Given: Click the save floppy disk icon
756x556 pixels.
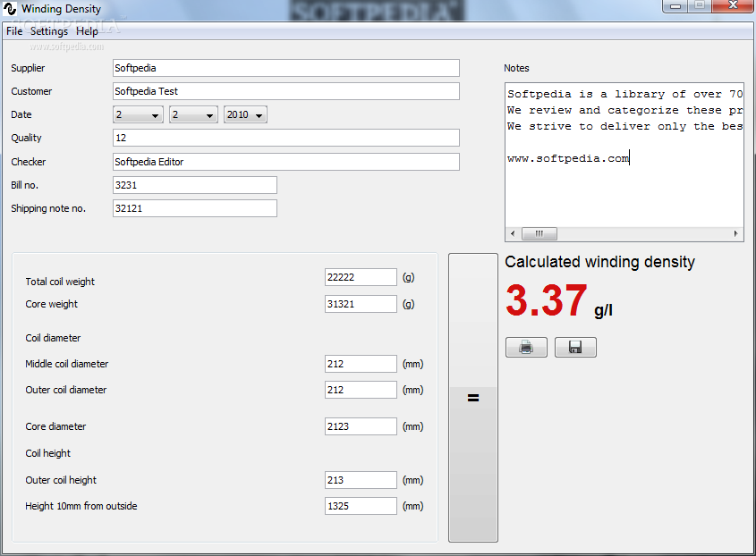Looking at the screenshot, I should tap(575, 347).
